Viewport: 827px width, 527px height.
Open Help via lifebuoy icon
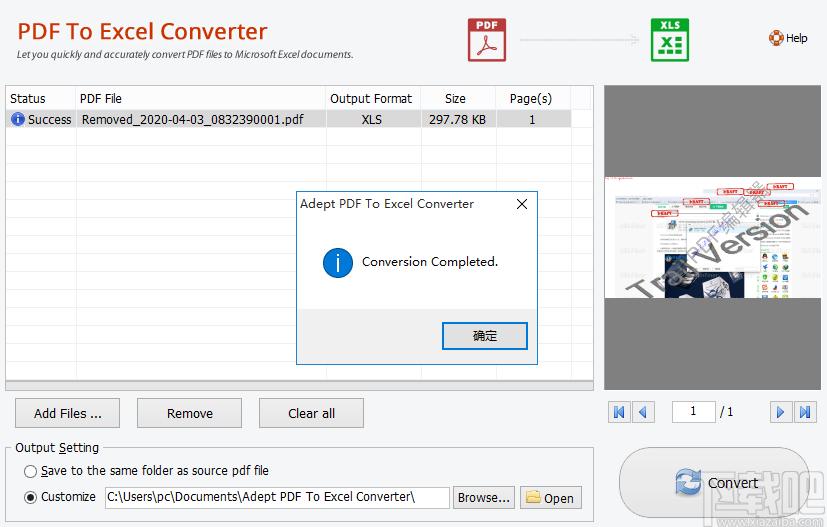tap(776, 38)
